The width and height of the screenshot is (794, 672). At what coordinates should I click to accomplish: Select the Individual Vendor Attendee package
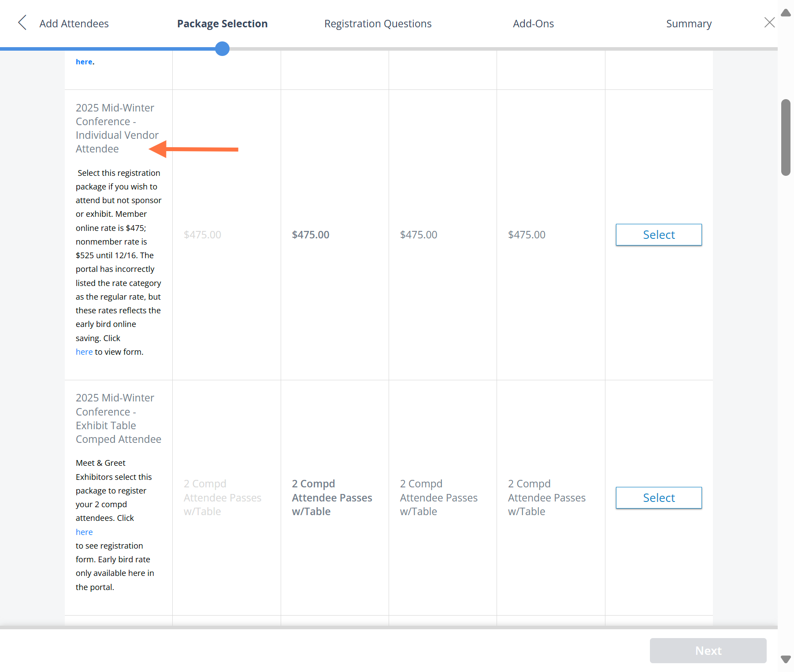coord(659,234)
